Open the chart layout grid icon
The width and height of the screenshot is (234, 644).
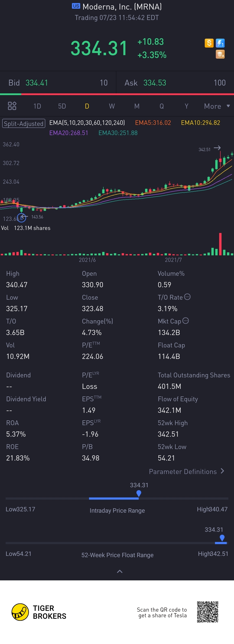(12, 106)
